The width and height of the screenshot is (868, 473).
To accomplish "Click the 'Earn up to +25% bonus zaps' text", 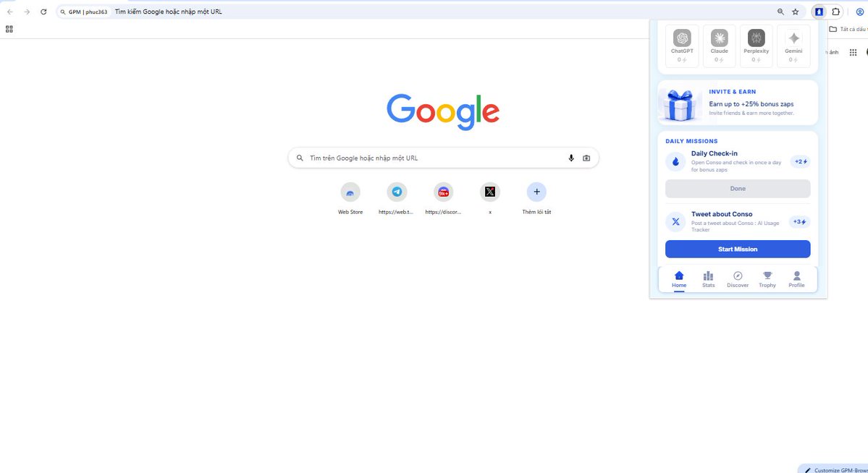I will click(x=751, y=104).
